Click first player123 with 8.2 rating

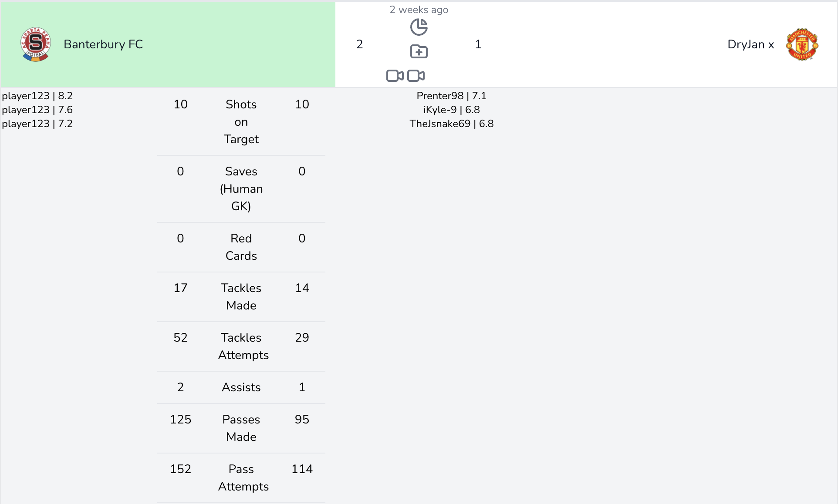[37, 96]
